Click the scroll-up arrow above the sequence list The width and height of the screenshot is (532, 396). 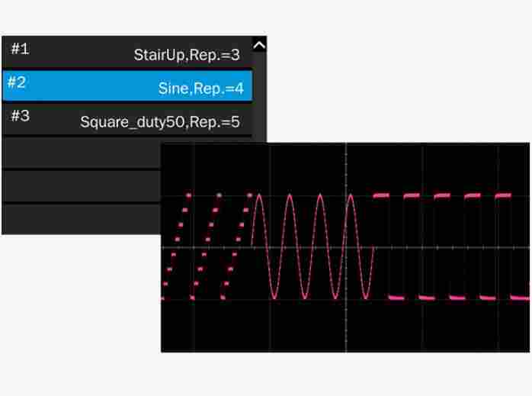point(258,46)
